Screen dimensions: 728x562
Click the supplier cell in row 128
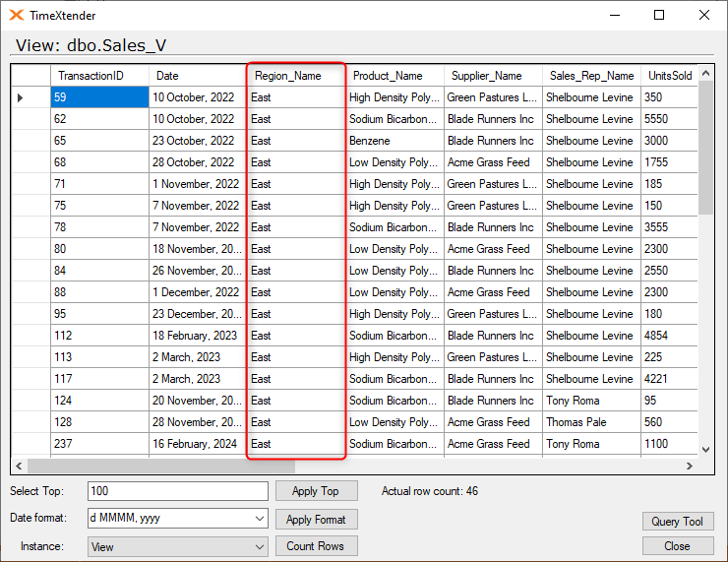pyautogui.click(x=493, y=422)
